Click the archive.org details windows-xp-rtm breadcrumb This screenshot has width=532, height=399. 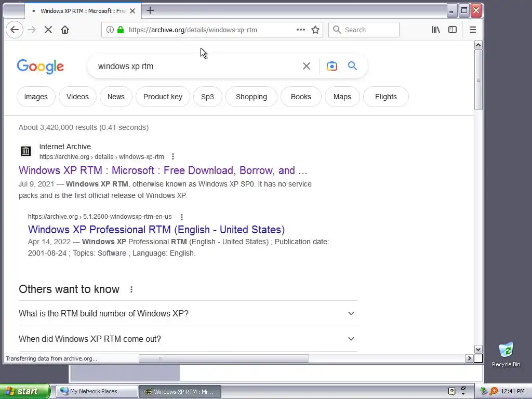(x=102, y=157)
